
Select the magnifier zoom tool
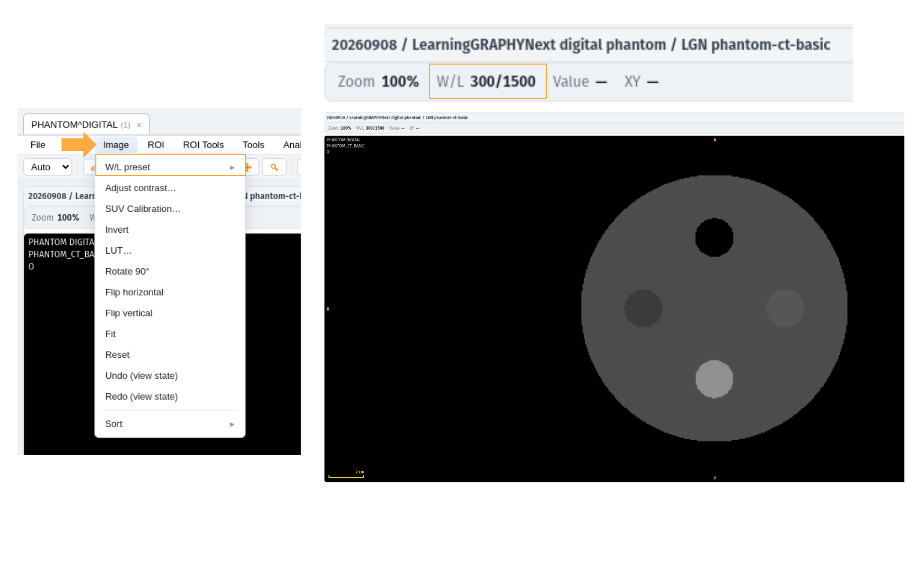coord(274,167)
